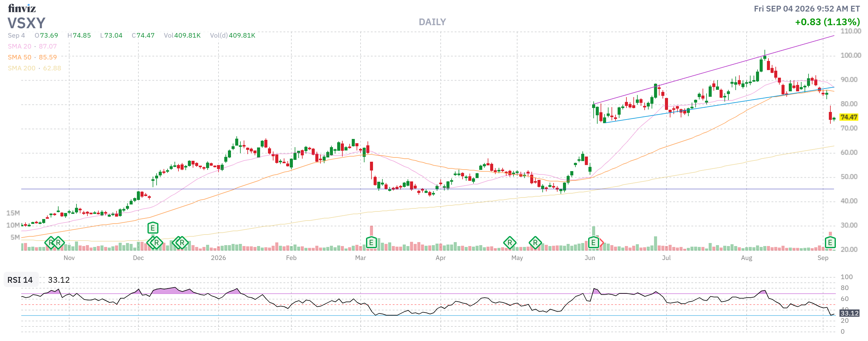Viewport: 868px width, 341px height.
Task: Click the Aug label on the time axis
Action: 746,258
